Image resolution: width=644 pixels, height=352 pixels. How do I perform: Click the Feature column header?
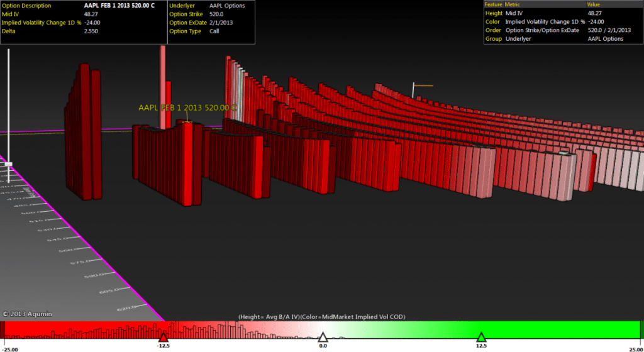pyautogui.click(x=494, y=4)
